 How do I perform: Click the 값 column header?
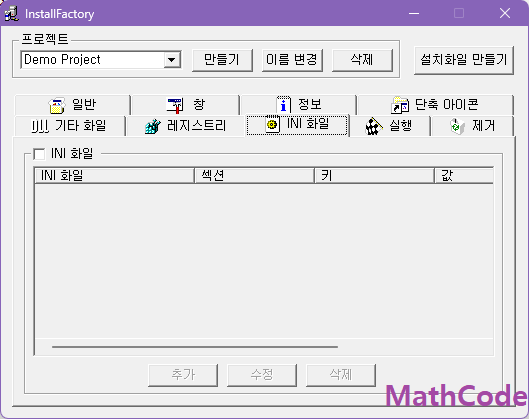pyautogui.click(x=464, y=176)
